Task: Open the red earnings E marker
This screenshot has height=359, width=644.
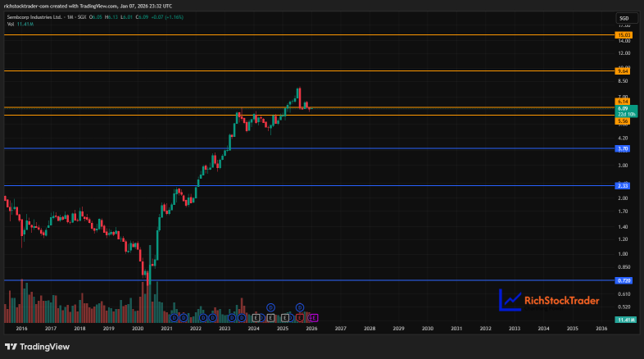Action: (x=300, y=318)
